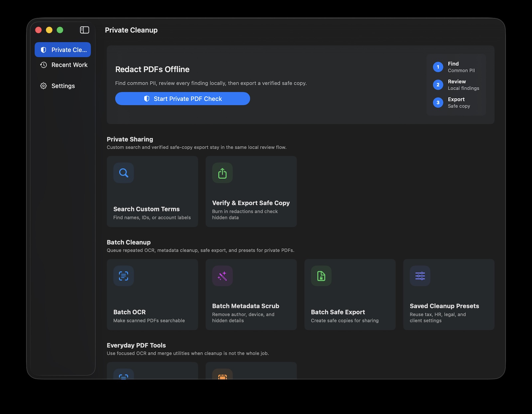The height and width of the screenshot is (414, 532).
Task: Click the clock icon beside Recent Work
Action: (43, 65)
